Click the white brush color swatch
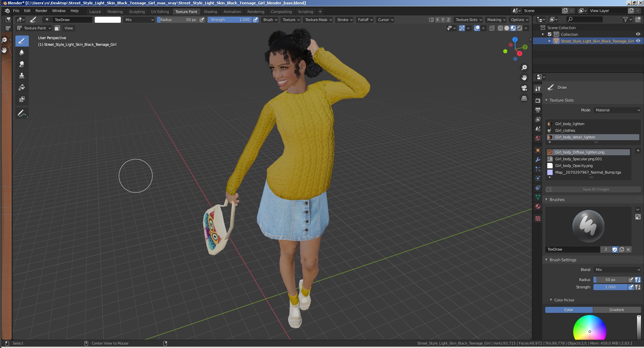 click(x=108, y=20)
